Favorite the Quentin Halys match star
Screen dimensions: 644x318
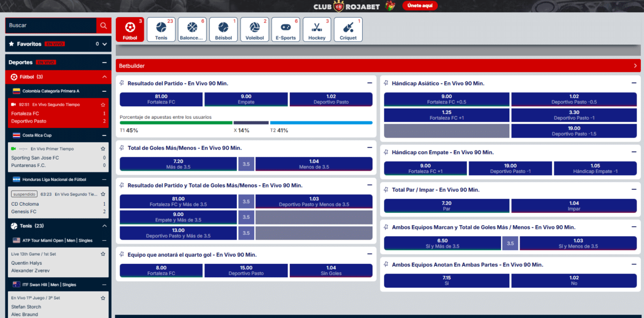tap(103, 253)
